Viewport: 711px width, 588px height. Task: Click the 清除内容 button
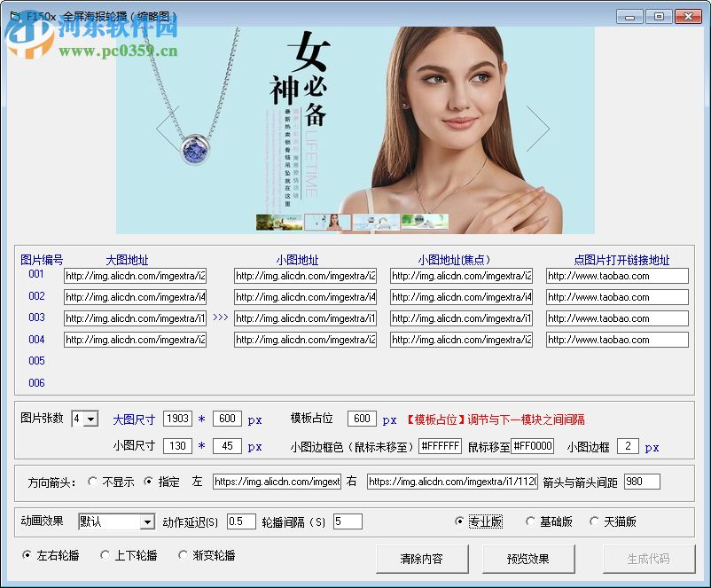(x=421, y=559)
